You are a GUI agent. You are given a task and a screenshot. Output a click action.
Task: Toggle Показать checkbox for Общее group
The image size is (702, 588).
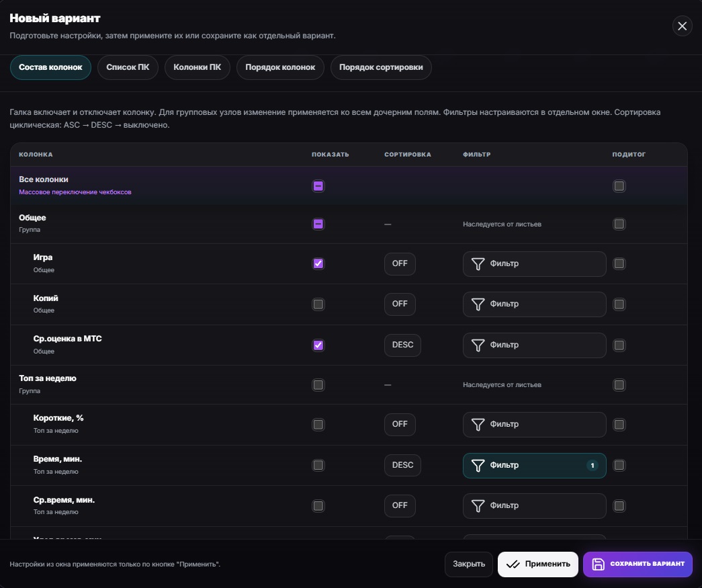pos(318,224)
